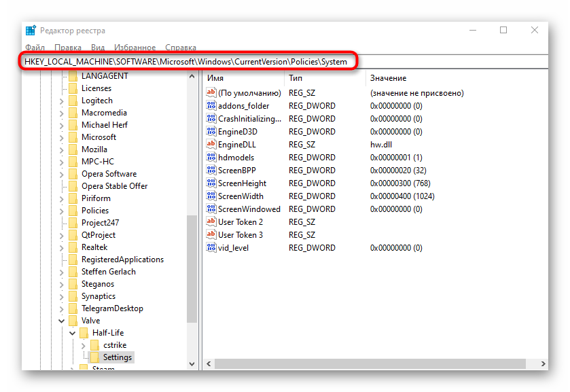Viewport: 570px width, 392px height.
Task: Click the ScreenWidth DWORD value icon
Action: (211, 196)
